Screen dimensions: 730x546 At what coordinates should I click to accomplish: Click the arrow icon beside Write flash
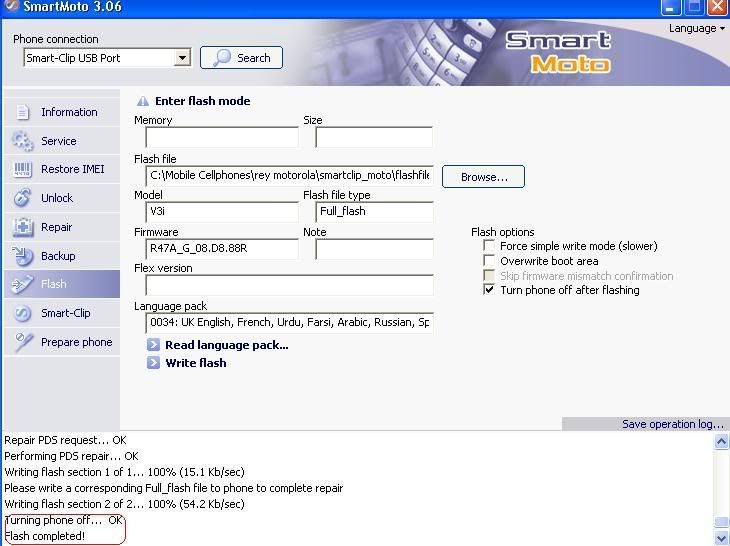pos(153,363)
